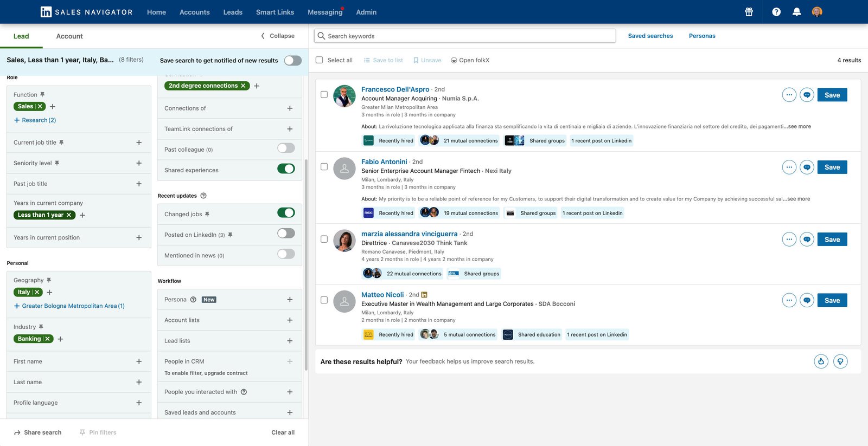Remove 2nd degree connections filter
This screenshot has width=868, height=446.
(x=243, y=86)
